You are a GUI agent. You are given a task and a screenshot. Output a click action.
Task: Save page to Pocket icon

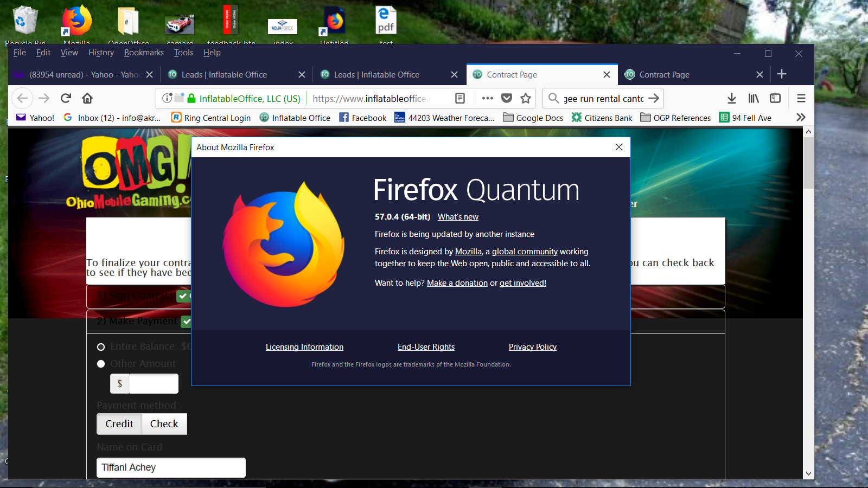point(507,98)
